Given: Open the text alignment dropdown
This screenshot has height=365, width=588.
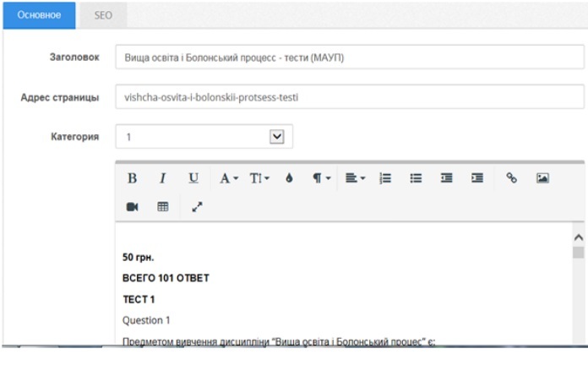Looking at the screenshot, I should (x=354, y=178).
